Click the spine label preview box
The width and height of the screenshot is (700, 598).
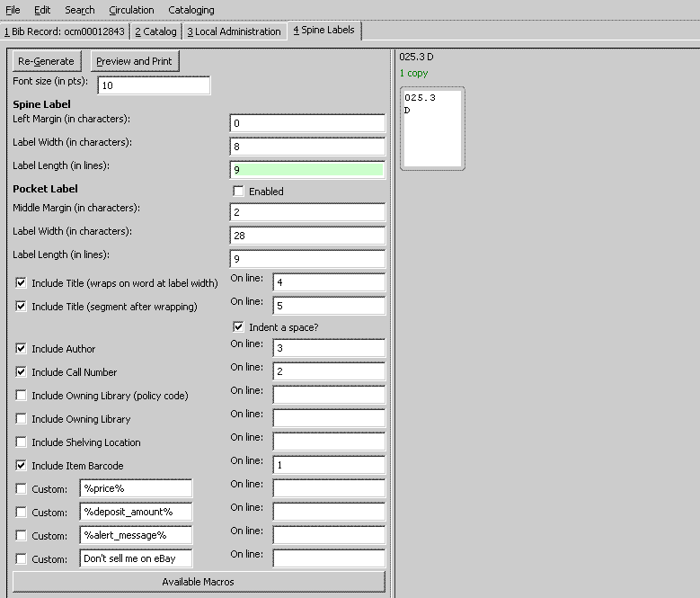pyautogui.click(x=432, y=129)
